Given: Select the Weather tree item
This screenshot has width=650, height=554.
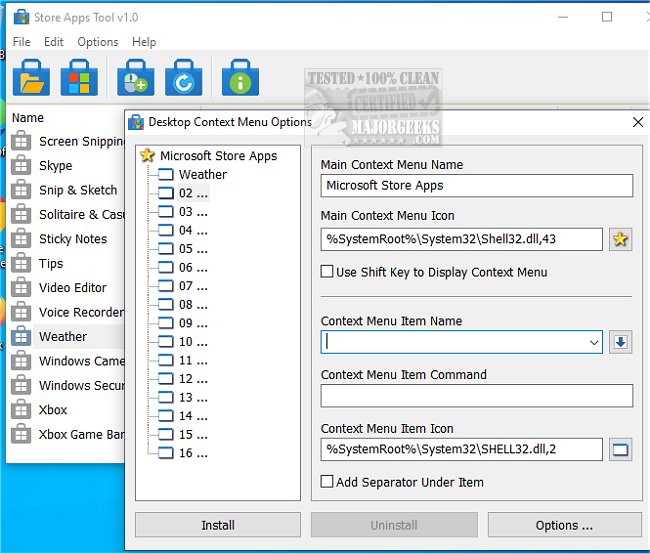Looking at the screenshot, I should click(x=203, y=174).
